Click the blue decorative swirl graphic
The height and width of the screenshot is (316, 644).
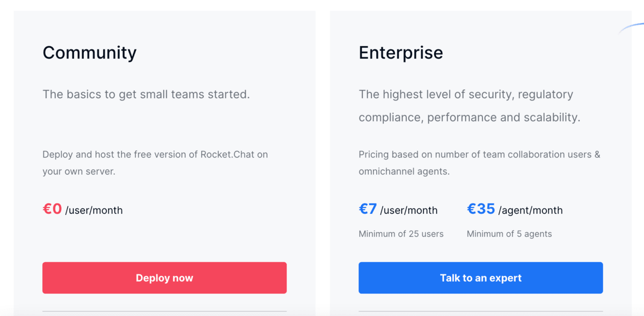633,24
